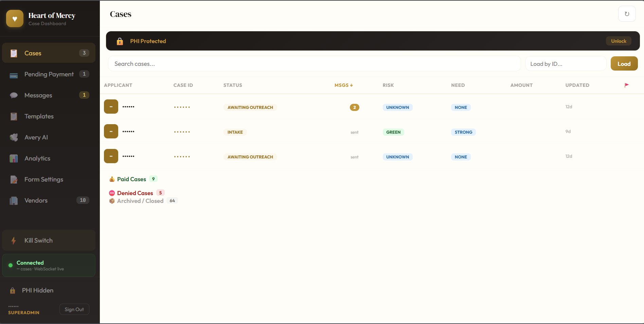Screen dimensions: 644x324
Task: Click the Cases page heading
Action: [x=121, y=14]
